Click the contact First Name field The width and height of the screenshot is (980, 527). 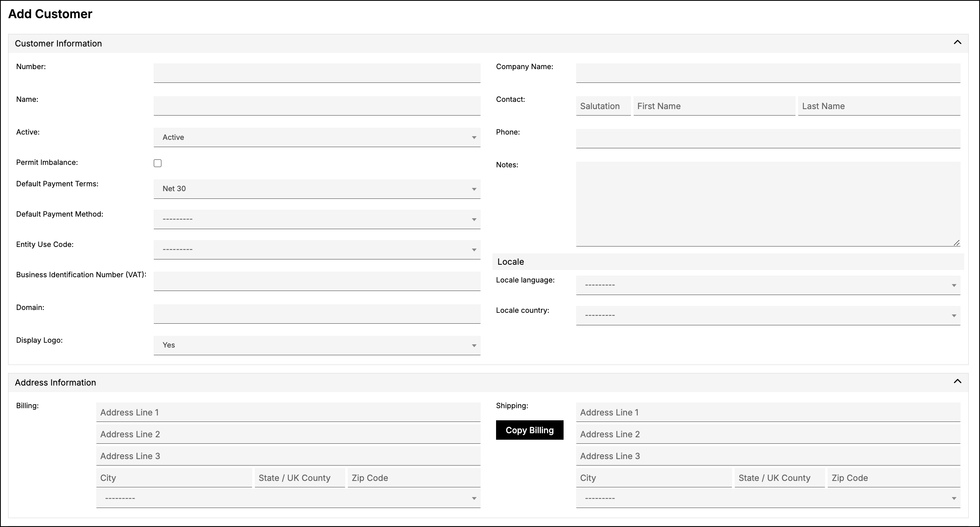(x=714, y=106)
